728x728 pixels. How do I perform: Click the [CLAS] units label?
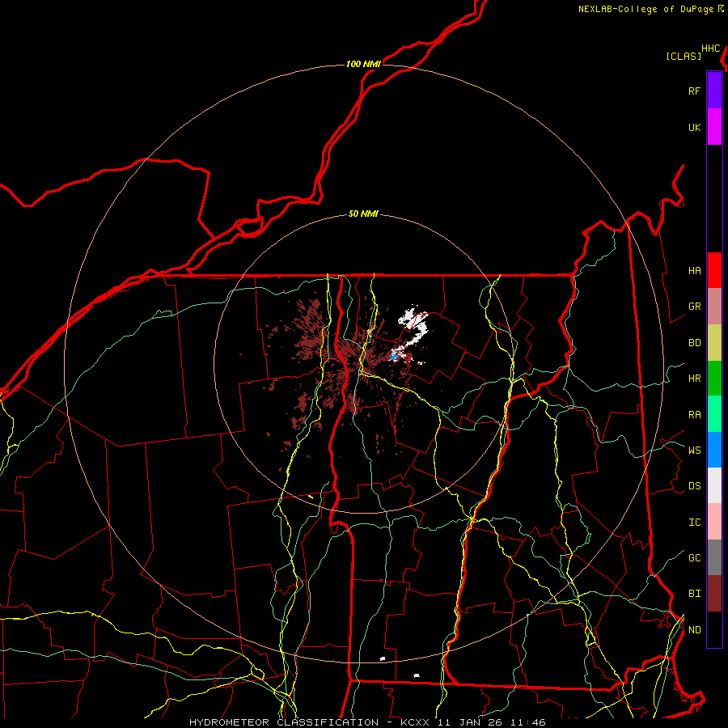684,56
